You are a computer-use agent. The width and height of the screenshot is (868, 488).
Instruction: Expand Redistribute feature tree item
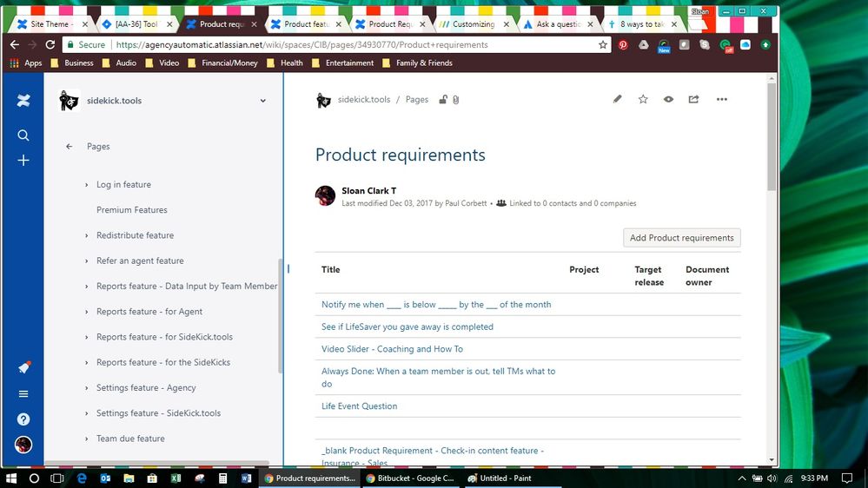point(86,235)
